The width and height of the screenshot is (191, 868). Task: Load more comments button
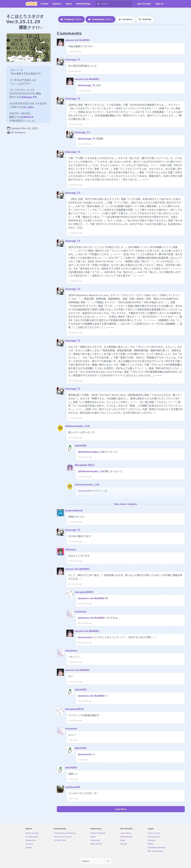121,809
